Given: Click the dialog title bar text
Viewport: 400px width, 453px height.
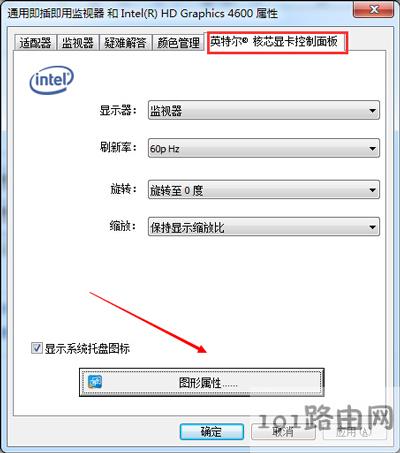Looking at the screenshot, I should (x=143, y=14).
